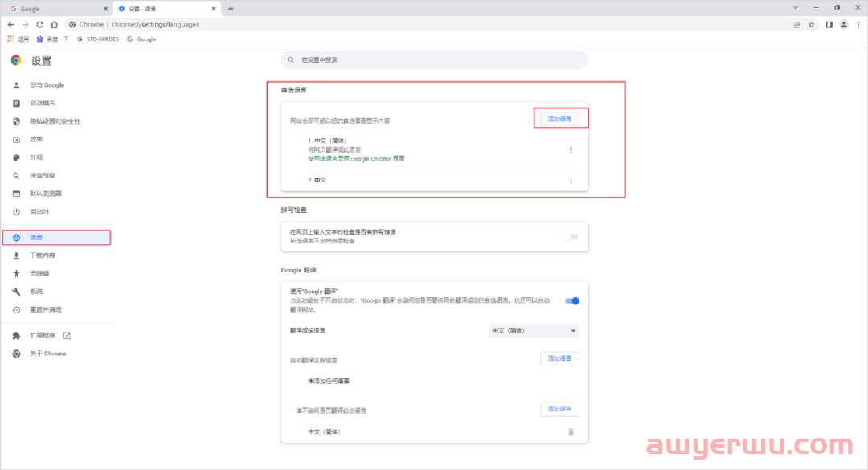
Task: Click the clipboard icon for 自动填充
Action: tap(16, 104)
